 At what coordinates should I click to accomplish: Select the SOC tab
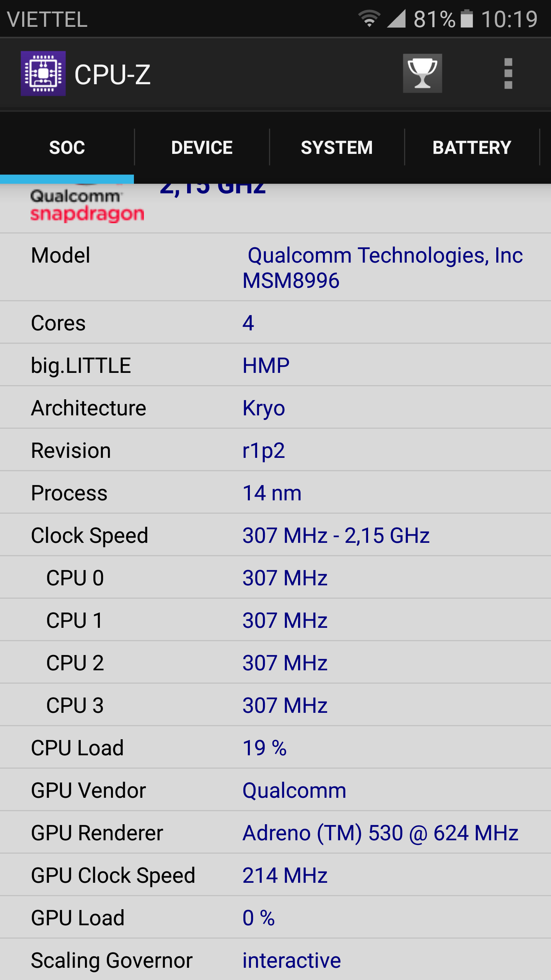point(67,147)
